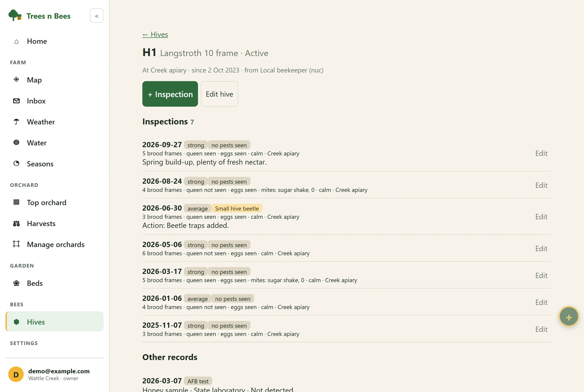Click the 'average' tag on 2026-01-06
Viewport: 584px width, 392px height.
(x=197, y=299)
